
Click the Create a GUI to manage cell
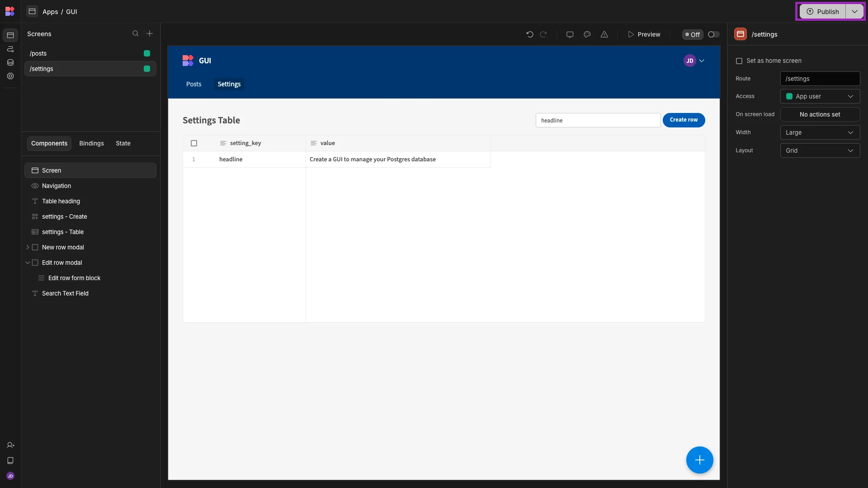[398, 160]
